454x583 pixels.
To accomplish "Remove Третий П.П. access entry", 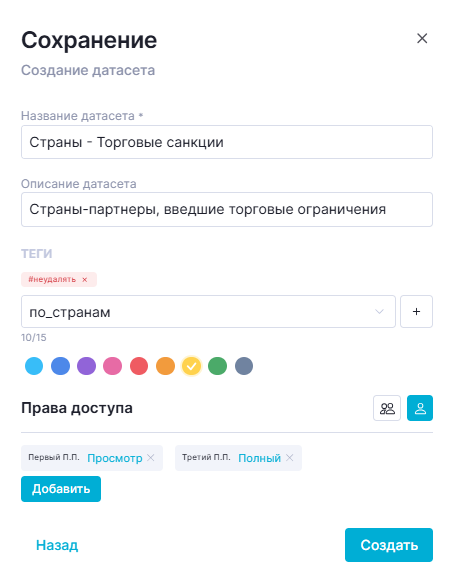I will point(290,458).
